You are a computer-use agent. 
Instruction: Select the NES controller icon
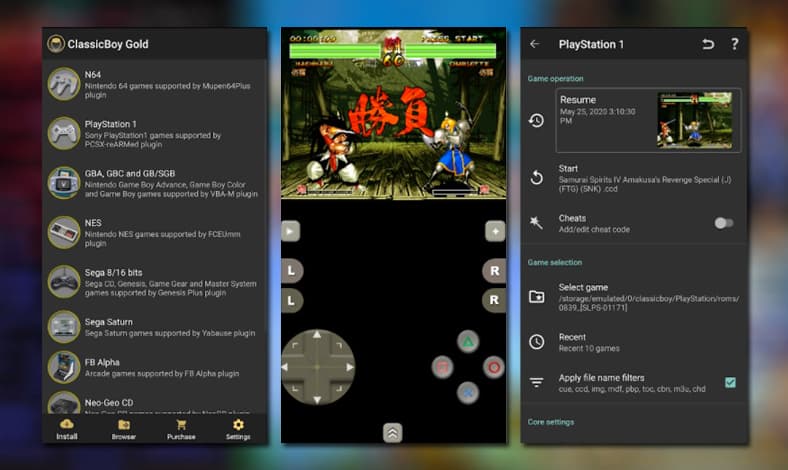click(64, 232)
